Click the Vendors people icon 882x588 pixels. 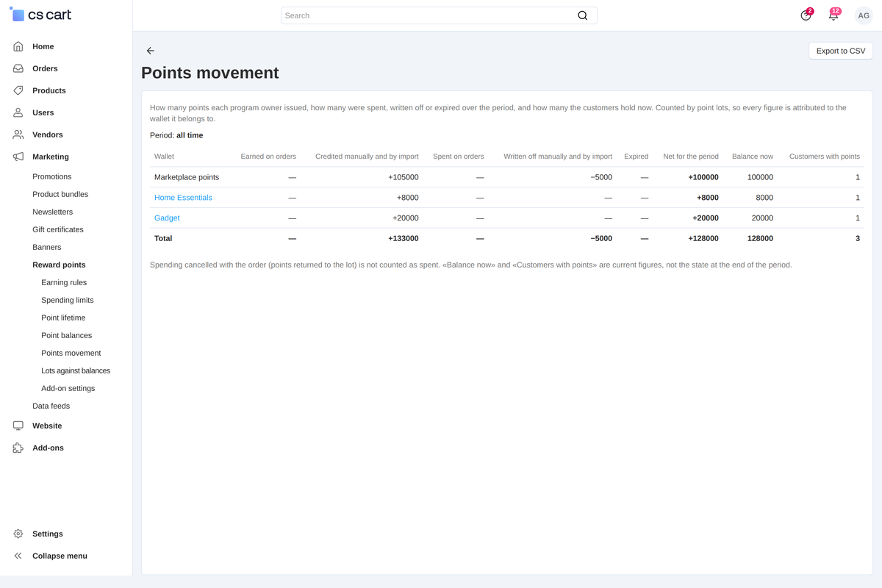tap(18, 135)
